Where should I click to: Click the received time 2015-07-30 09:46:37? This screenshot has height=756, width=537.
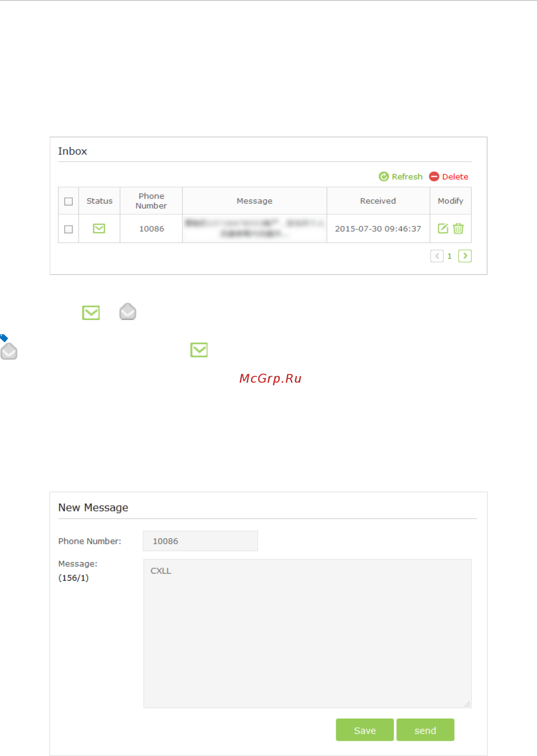pyautogui.click(x=378, y=229)
